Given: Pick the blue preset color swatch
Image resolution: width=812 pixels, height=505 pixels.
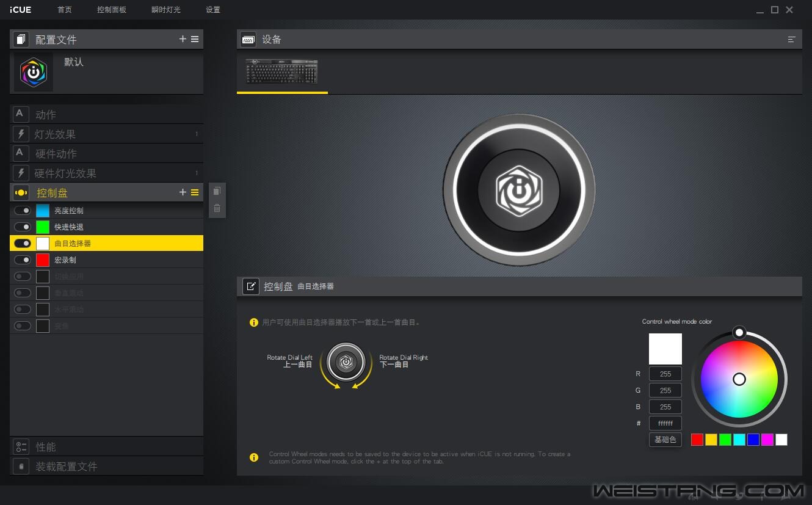Looking at the screenshot, I should click(x=753, y=440).
